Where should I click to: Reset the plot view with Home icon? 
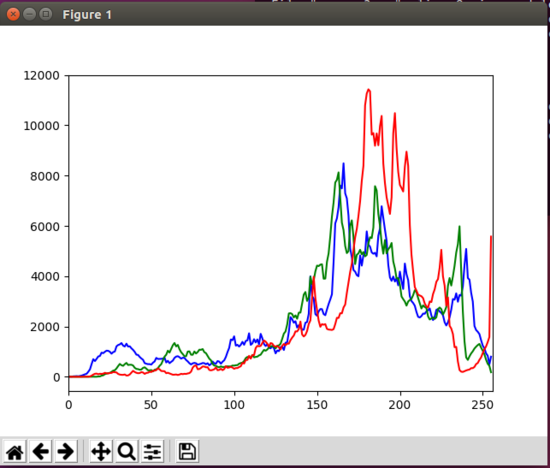(x=15, y=451)
